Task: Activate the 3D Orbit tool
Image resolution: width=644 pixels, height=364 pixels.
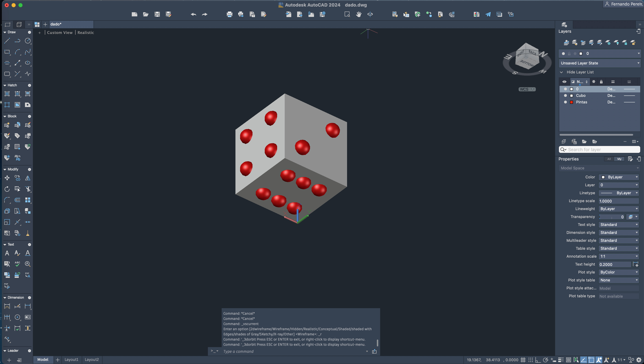Action: click(x=370, y=14)
